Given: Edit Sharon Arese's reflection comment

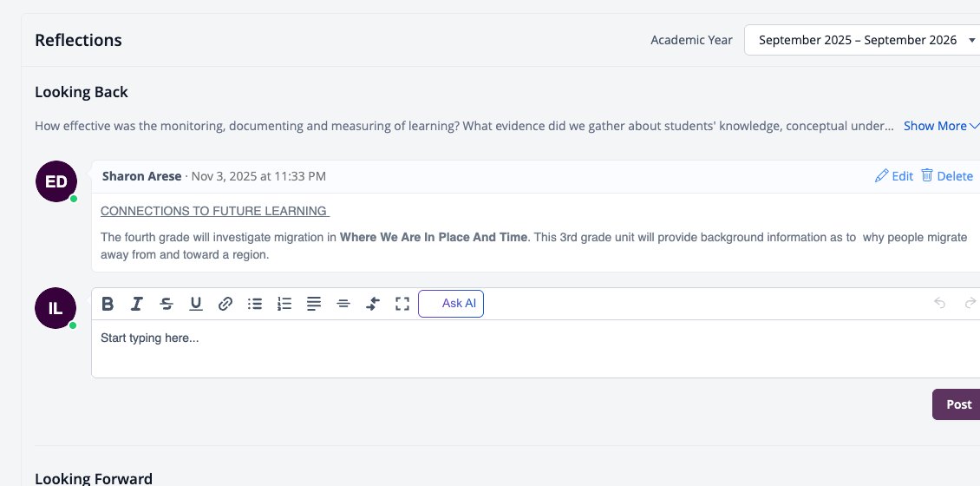Looking at the screenshot, I should click(x=894, y=176).
